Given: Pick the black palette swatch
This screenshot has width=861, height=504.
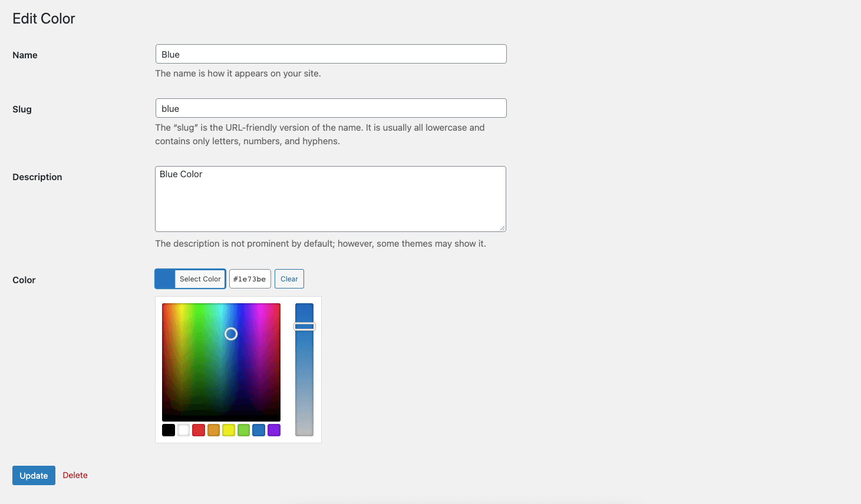Looking at the screenshot, I should [x=169, y=430].
